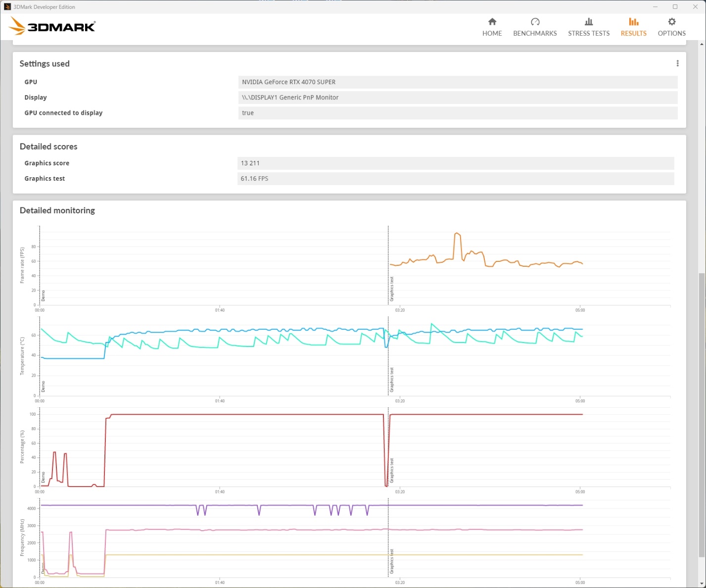The width and height of the screenshot is (706, 588).
Task: Click the red GPU load percentage line
Action: 247,414
